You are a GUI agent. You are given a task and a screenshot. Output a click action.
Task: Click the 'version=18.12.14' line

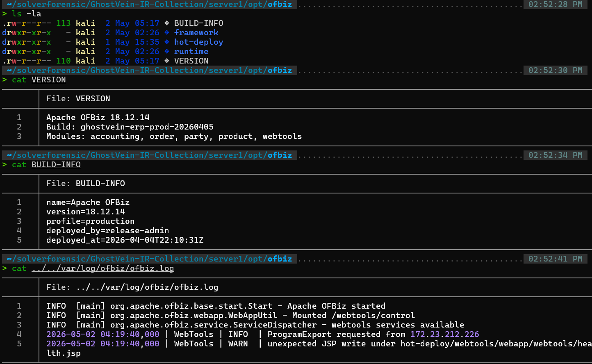pos(86,212)
